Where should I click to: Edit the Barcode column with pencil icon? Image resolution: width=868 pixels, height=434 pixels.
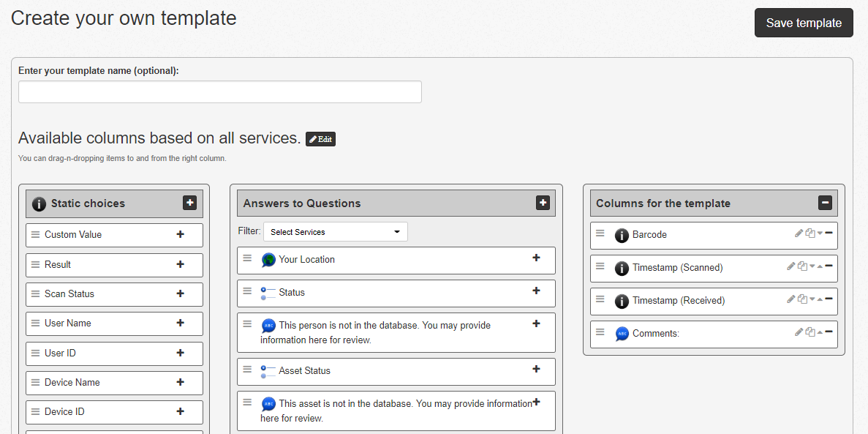[799, 233]
